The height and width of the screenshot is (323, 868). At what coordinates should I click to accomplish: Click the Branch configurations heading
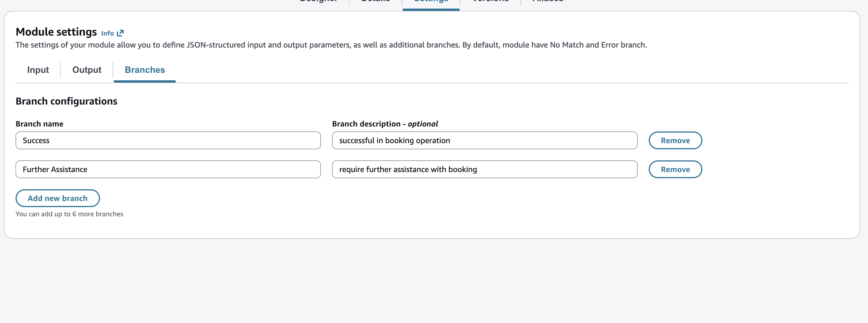coord(66,101)
